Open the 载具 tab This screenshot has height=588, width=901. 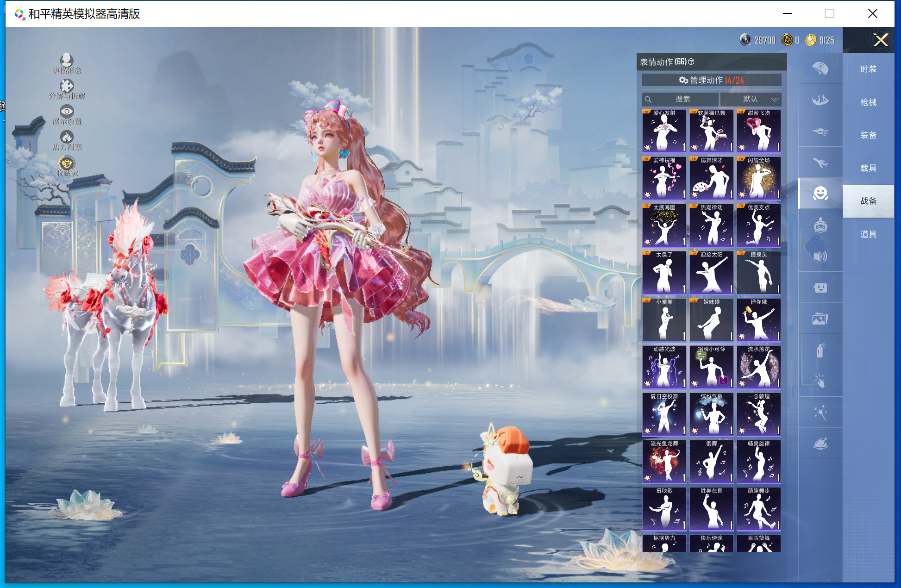[868, 168]
